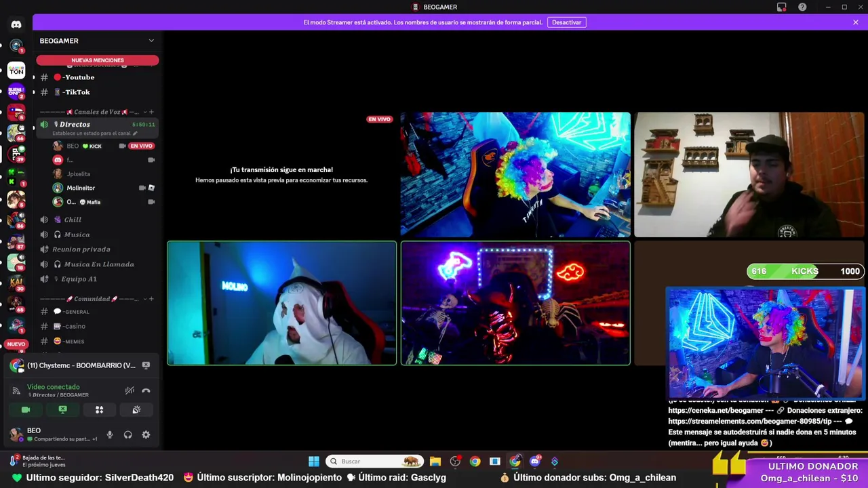The width and height of the screenshot is (868, 488).
Task: Toggle noise suppression icon
Action: tap(130, 390)
